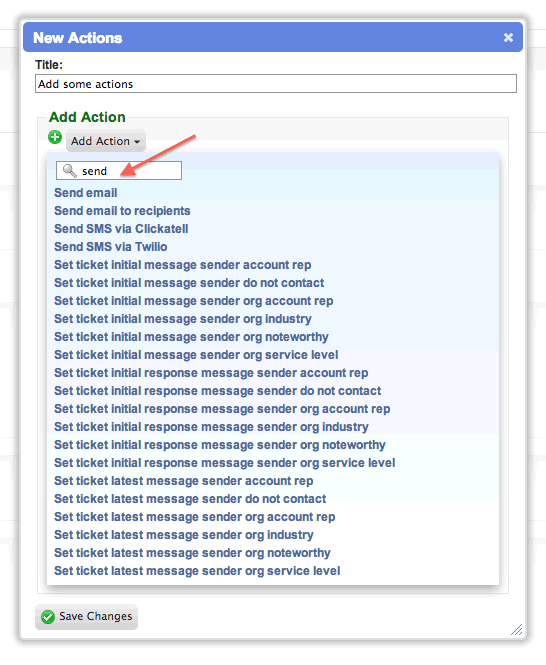Pick Set ticket initial message sender account rep
This screenshot has width=546, height=665.
click(x=183, y=265)
